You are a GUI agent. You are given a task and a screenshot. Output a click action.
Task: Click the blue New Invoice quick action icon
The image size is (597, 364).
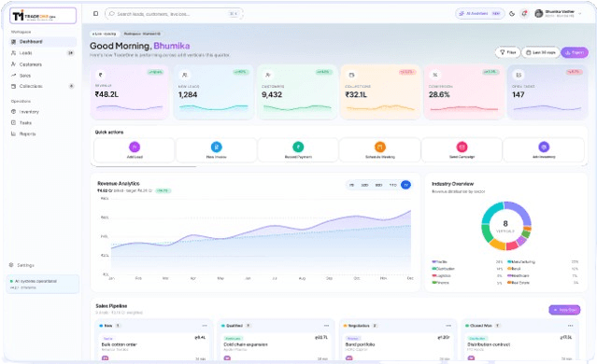point(216,147)
